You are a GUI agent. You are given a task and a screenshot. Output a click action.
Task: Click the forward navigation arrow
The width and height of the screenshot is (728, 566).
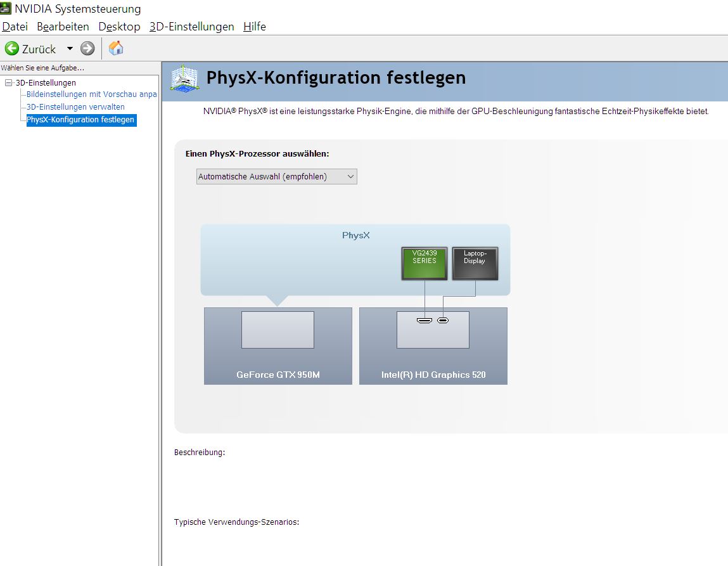(87, 49)
